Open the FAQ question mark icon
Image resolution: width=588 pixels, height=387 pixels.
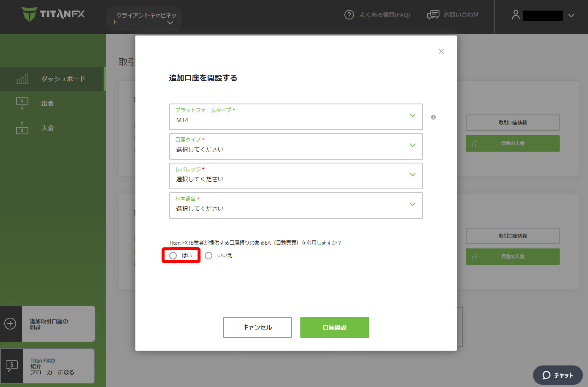349,15
